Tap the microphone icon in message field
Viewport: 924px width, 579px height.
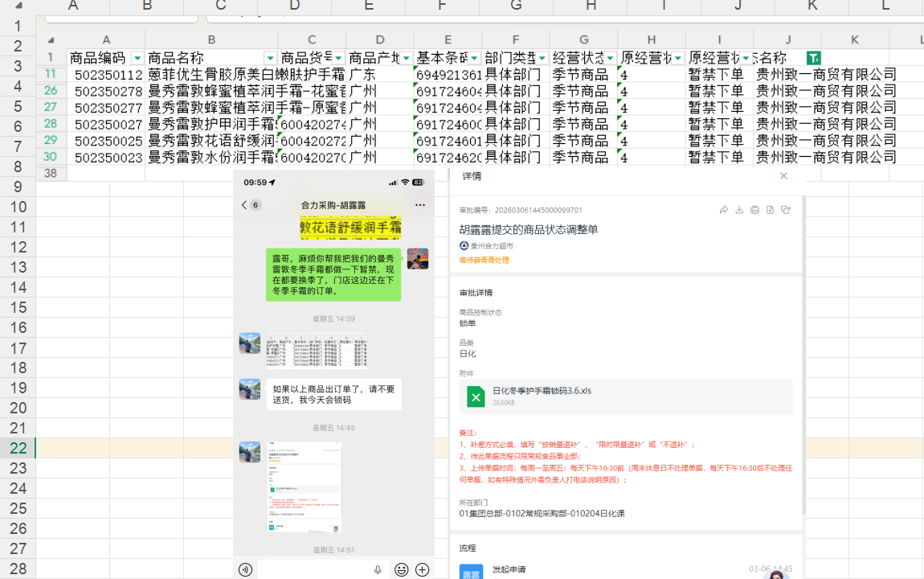click(378, 569)
